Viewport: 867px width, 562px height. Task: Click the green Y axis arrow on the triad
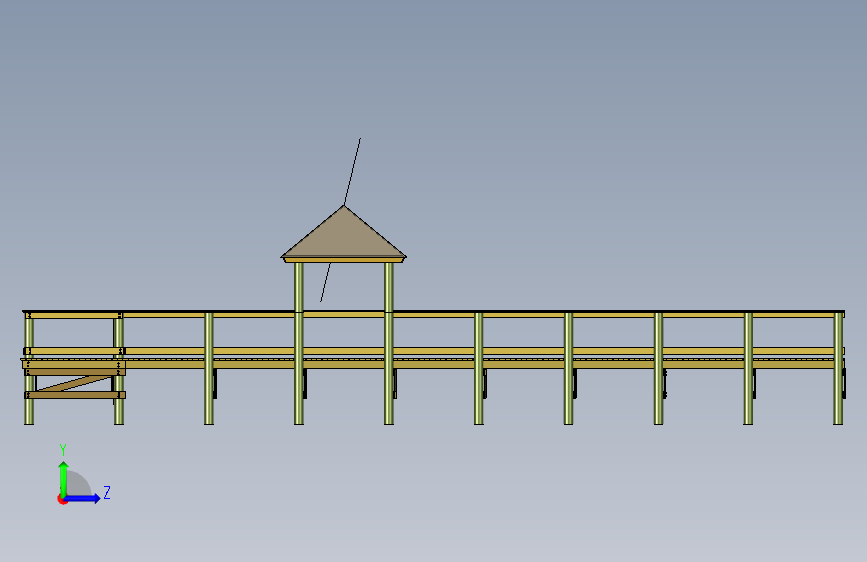(x=64, y=478)
